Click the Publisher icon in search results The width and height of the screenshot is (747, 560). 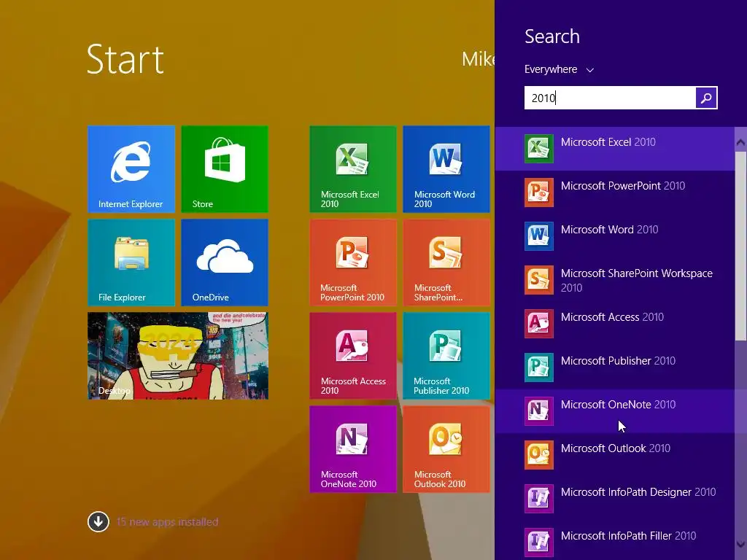539,367
